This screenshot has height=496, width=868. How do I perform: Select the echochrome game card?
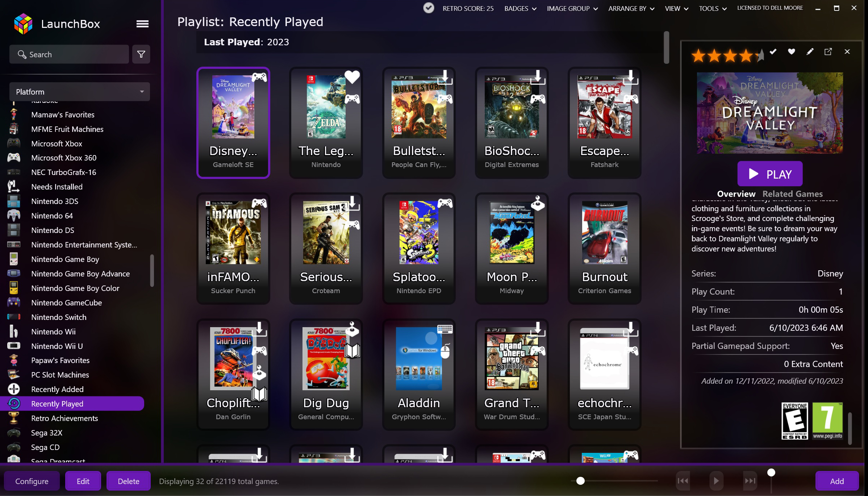point(604,375)
